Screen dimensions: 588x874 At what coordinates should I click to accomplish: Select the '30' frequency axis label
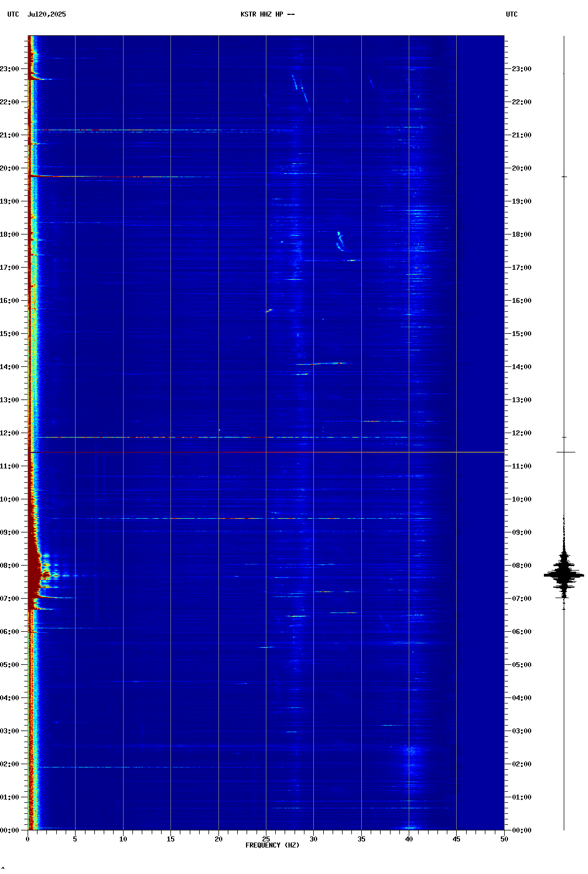point(313,839)
